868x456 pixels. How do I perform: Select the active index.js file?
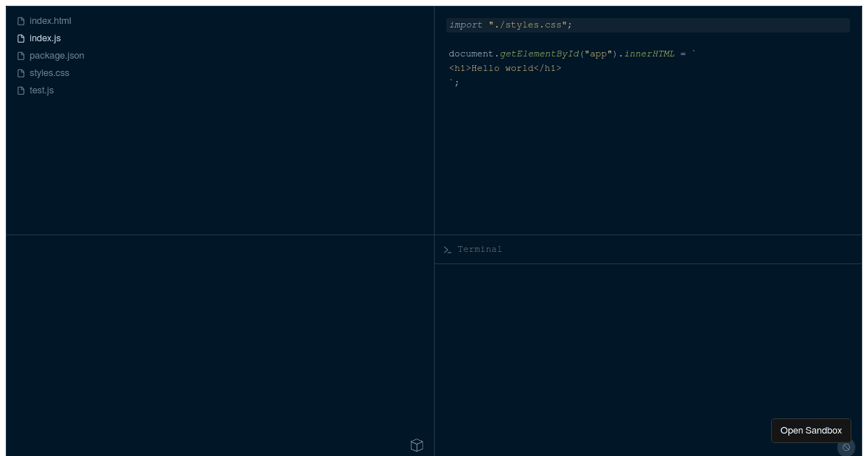coord(45,38)
